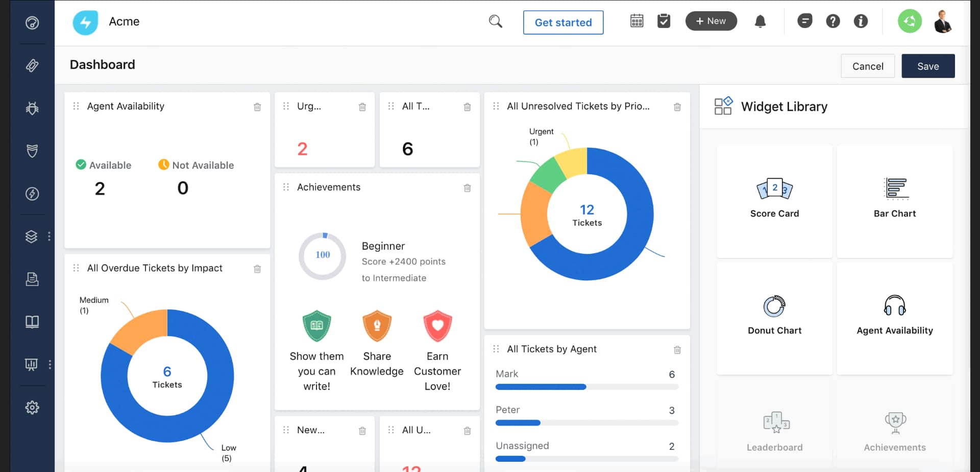Open the notifications bell
Viewport: 980px width, 472px height.
(x=760, y=21)
